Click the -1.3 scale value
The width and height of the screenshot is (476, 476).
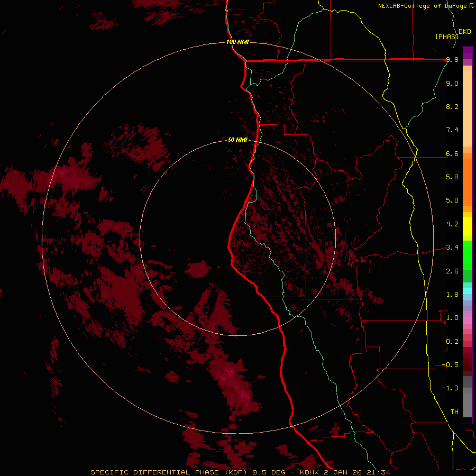coord(450,388)
